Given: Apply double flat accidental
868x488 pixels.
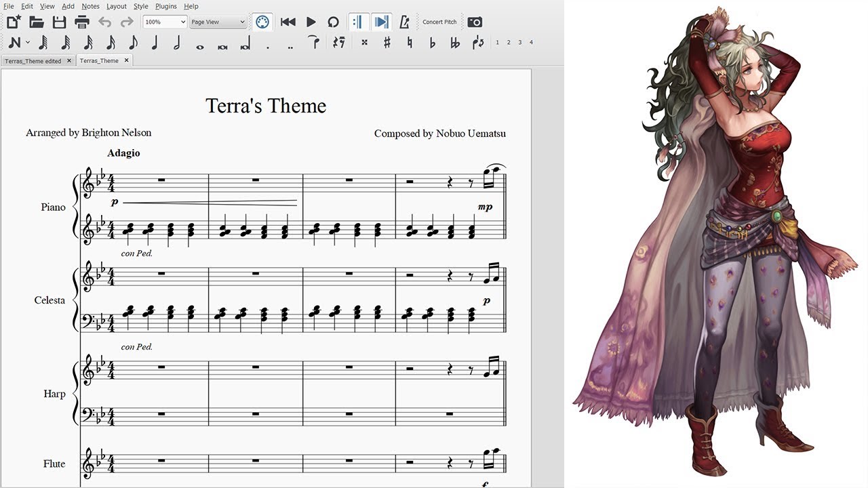Looking at the screenshot, I should 454,43.
